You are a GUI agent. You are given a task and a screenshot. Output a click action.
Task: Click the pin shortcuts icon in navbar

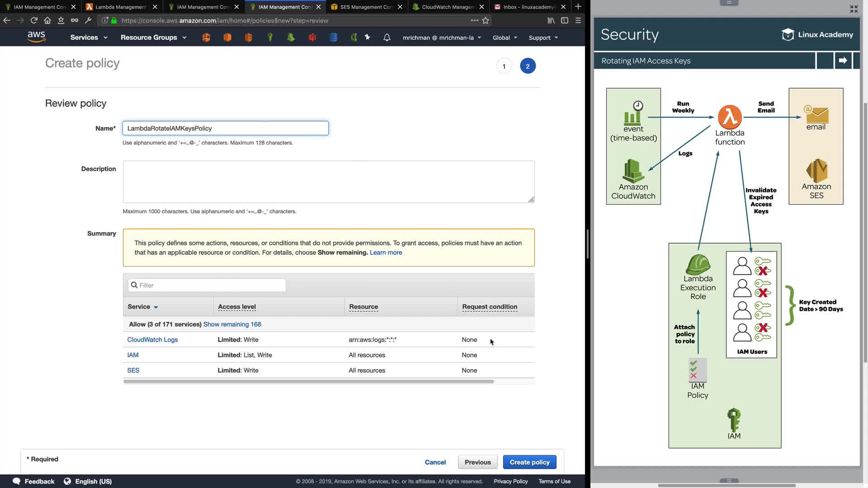(x=368, y=38)
